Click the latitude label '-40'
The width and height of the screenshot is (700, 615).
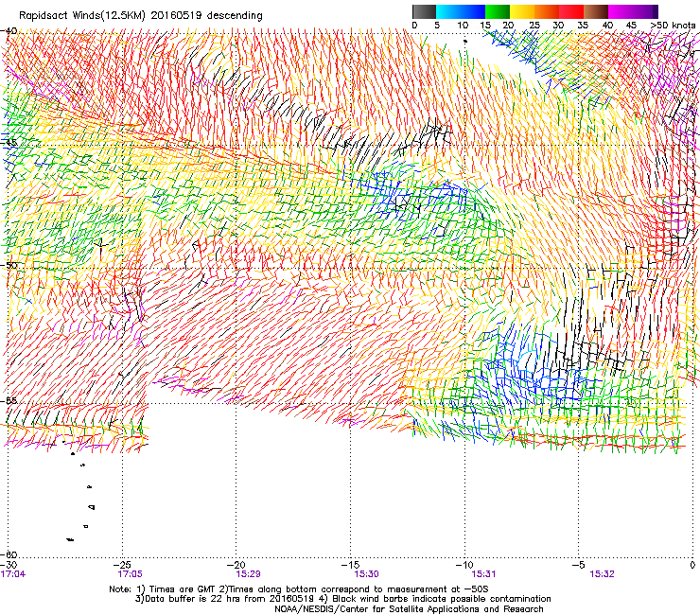[9, 31]
